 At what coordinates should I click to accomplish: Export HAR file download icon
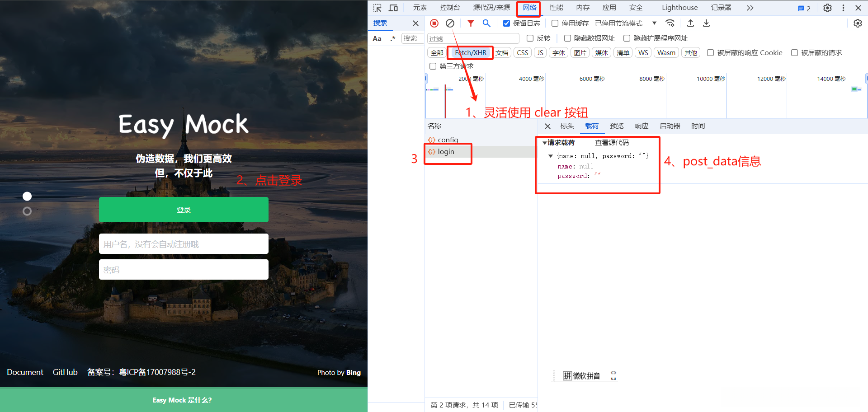[706, 23]
